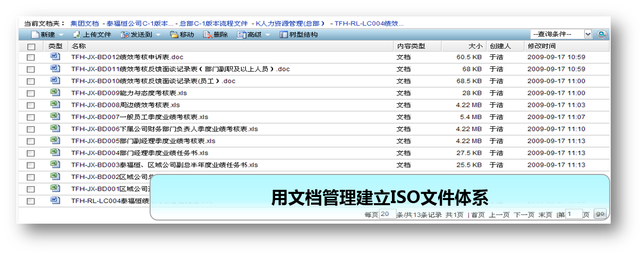Open file TFH-JX-BD012绩效考核申诉表.doc
644x257 pixels.
pos(128,57)
